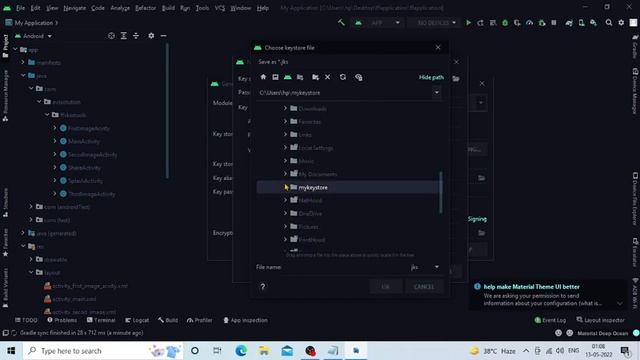
Task: Click the CANCEL button in file dialog
Action: click(424, 287)
